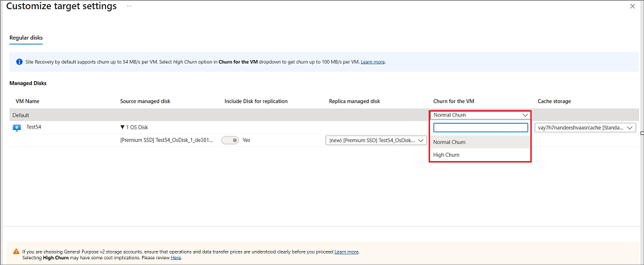The image size is (644, 265).
Task: Click the churn dropdown search field
Action: click(x=481, y=128)
